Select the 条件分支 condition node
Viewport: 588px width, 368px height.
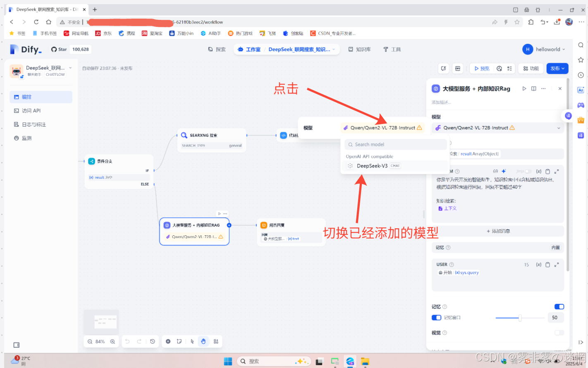(x=119, y=172)
